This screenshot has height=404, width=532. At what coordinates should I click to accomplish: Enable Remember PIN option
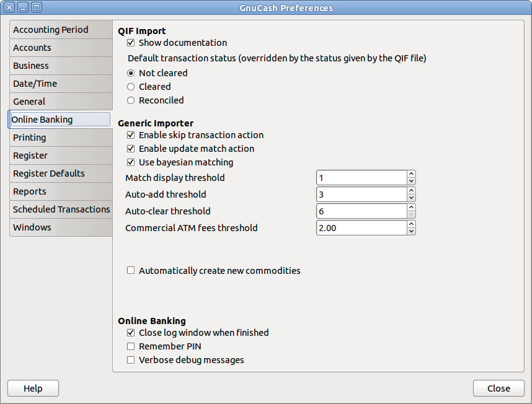coord(131,346)
